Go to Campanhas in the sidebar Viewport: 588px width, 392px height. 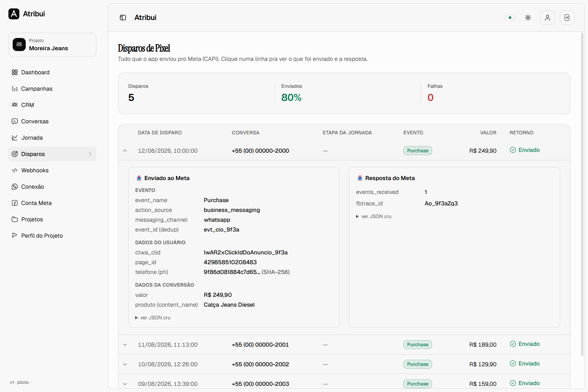click(x=52, y=89)
